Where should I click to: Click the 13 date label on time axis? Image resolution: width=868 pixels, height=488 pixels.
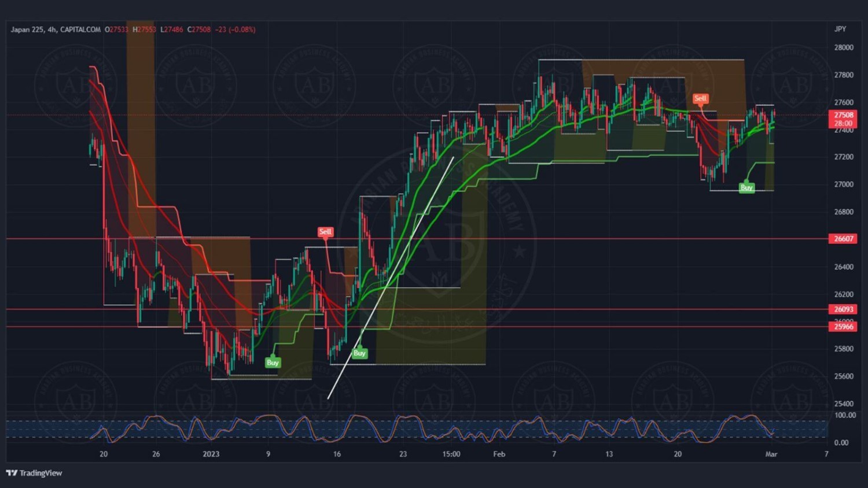tap(609, 454)
